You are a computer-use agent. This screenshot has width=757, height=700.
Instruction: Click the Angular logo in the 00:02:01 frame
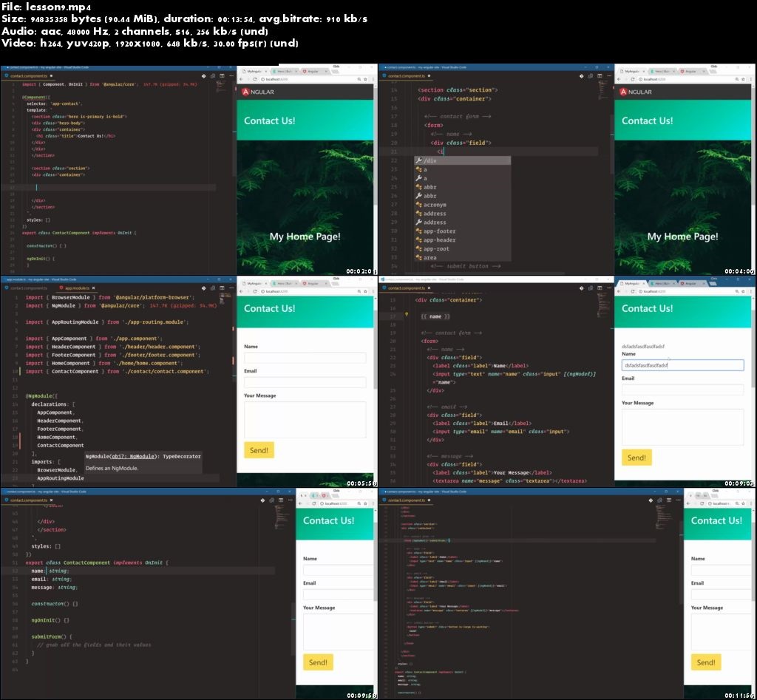pyautogui.click(x=257, y=92)
